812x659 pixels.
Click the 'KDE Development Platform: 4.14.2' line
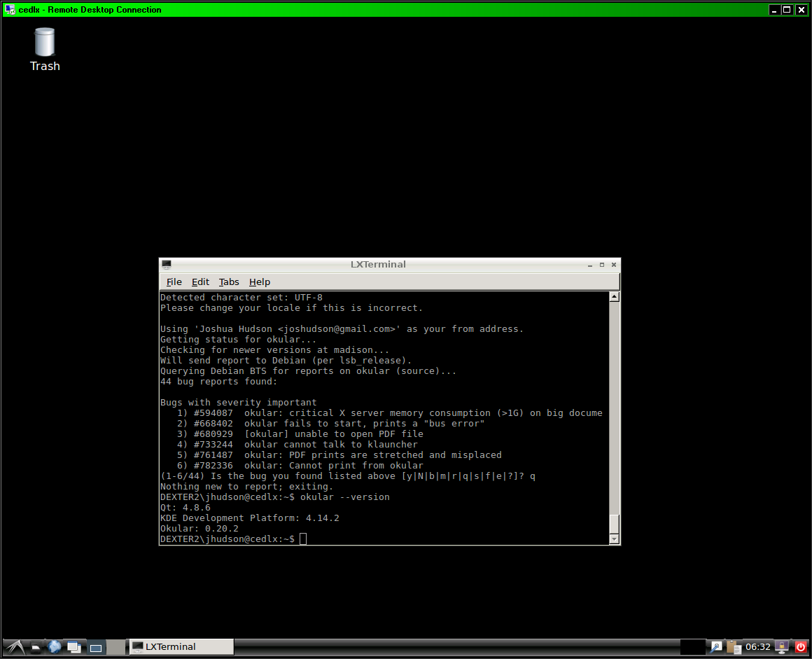click(250, 518)
